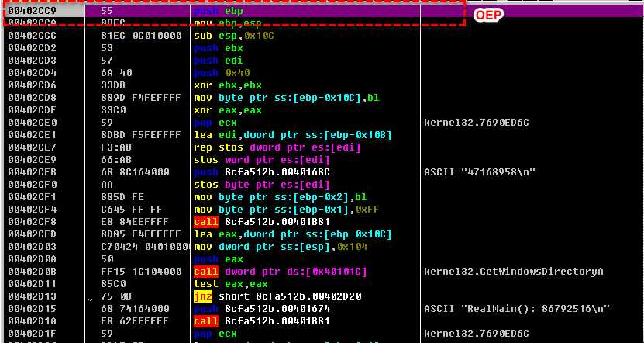Click the 'push ebx' instruction
Viewport: 644px width, 343px height.
click(218, 48)
